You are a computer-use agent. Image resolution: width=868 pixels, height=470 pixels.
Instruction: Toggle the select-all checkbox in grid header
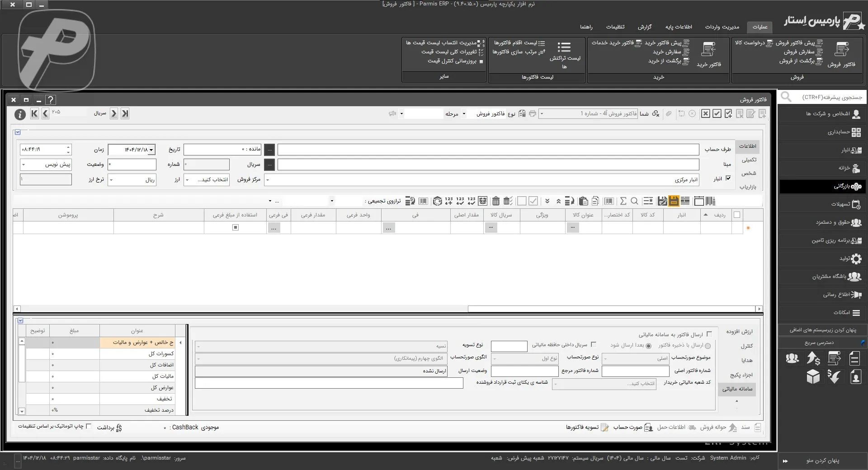coord(737,215)
